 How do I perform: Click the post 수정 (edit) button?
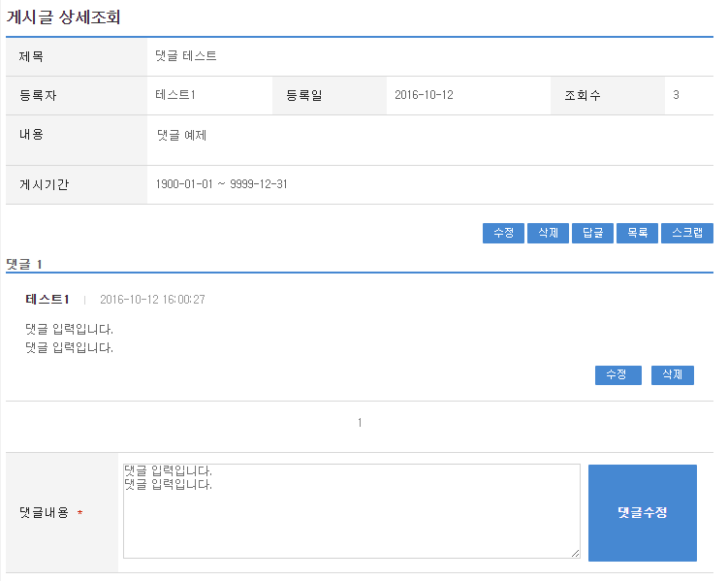[x=503, y=233]
